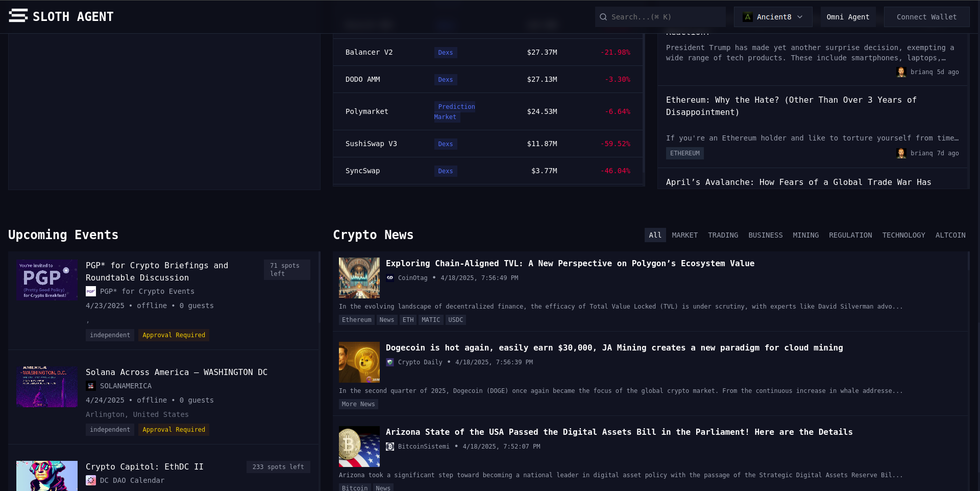The height and width of the screenshot is (491, 980).
Task: Click the More News tag
Action: [x=358, y=404]
